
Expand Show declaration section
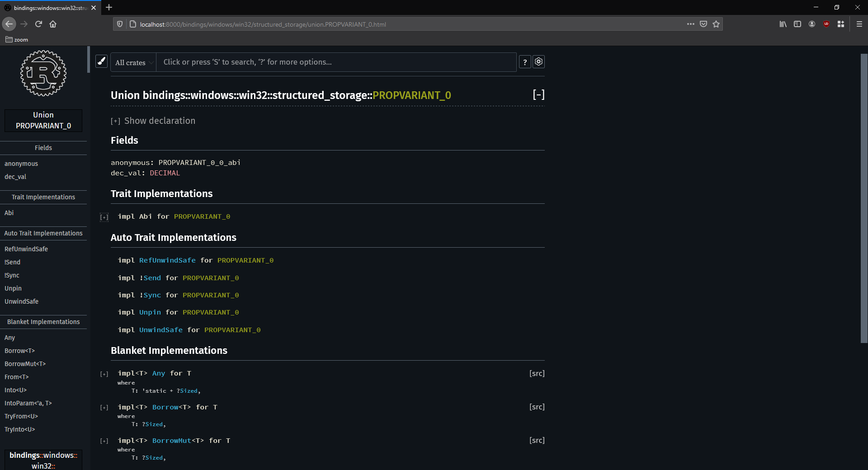(x=153, y=121)
